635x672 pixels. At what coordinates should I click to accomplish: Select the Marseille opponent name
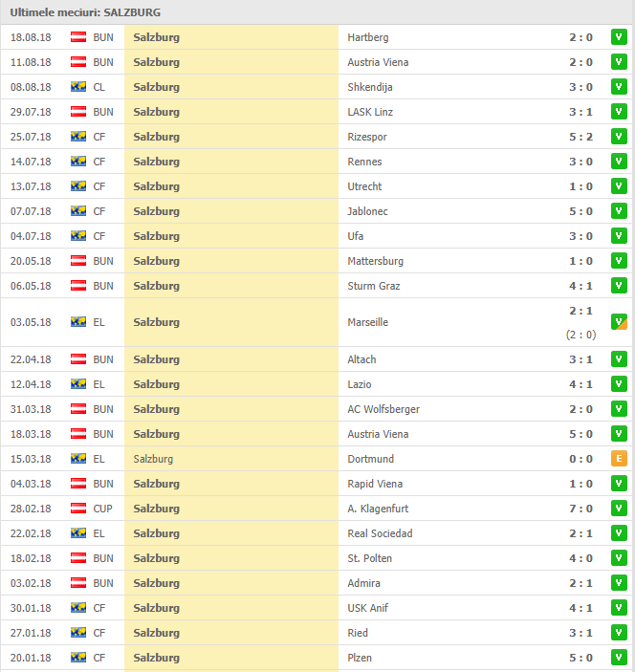(367, 322)
